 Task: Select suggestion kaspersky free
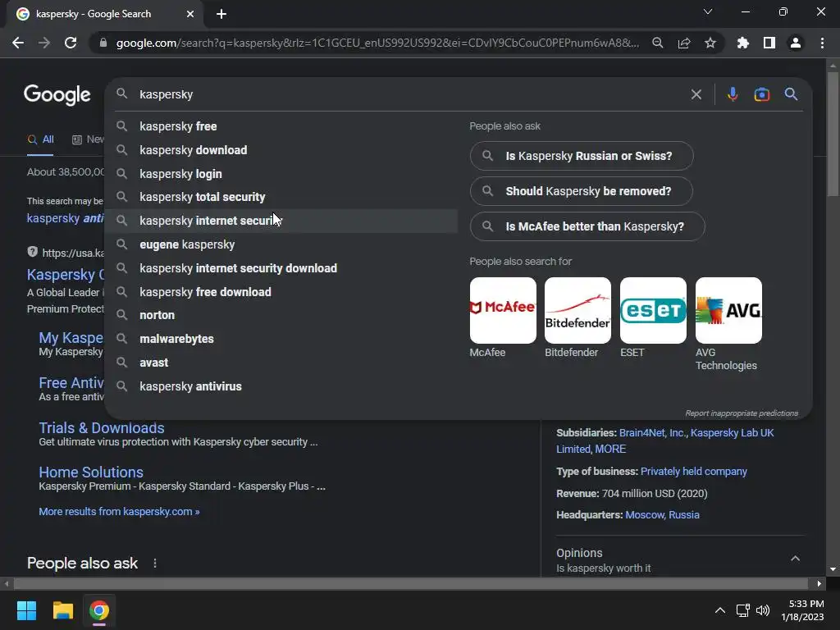coord(281,126)
